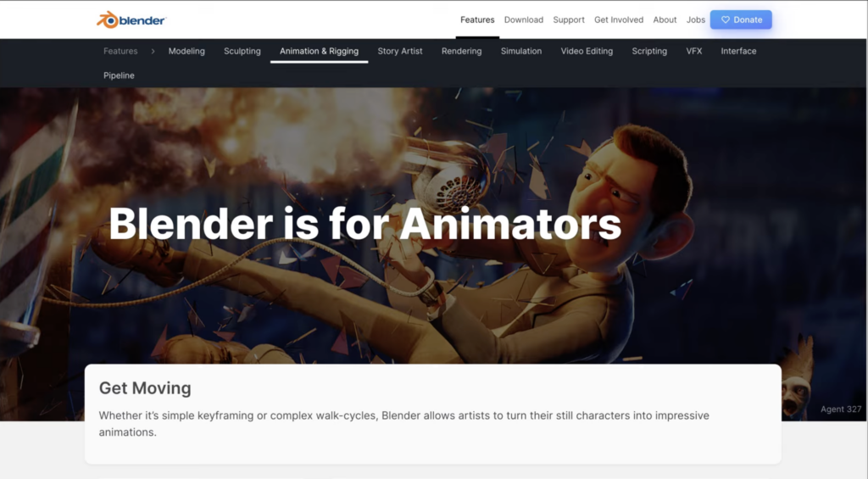Screen dimensions: 868x479
Task: Click the breadcrumb chevron arrow
Action: pyautogui.click(x=153, y=51)
